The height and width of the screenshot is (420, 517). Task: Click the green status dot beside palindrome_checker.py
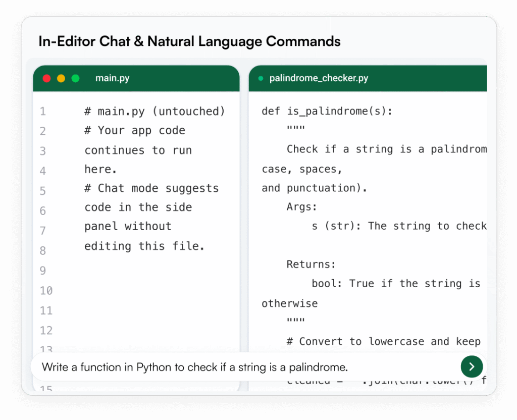tap(261, 78)
